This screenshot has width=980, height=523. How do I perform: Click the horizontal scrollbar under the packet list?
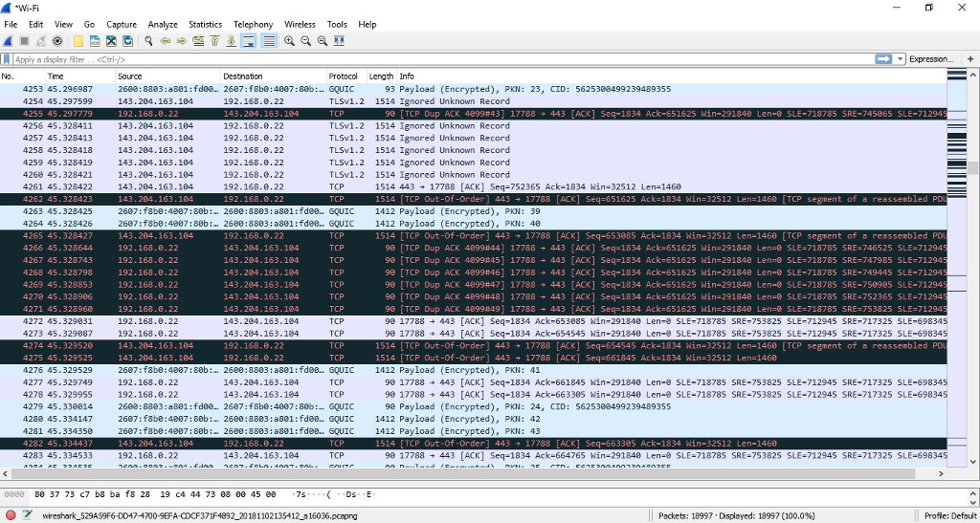(x=459, y=473)
